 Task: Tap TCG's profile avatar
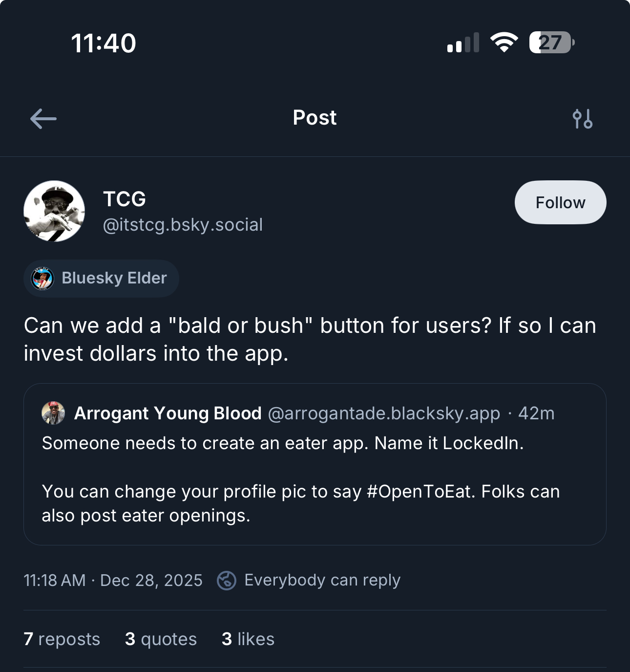point(54,211)
